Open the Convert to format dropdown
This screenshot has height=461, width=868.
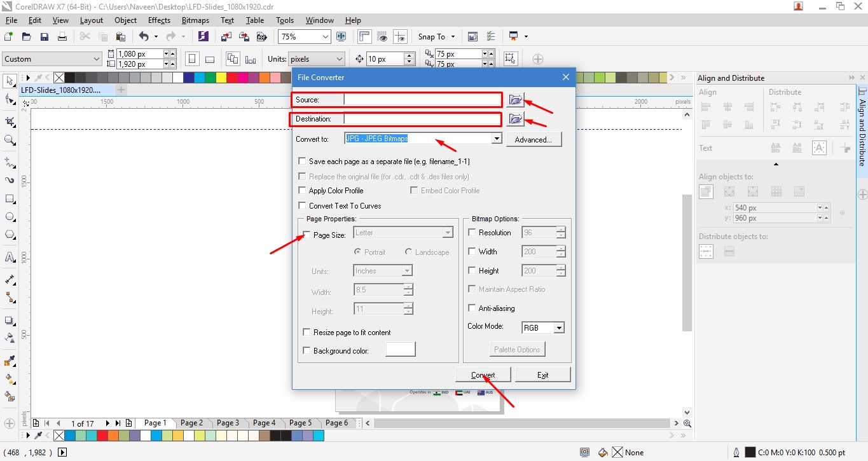tap(496, 139)
